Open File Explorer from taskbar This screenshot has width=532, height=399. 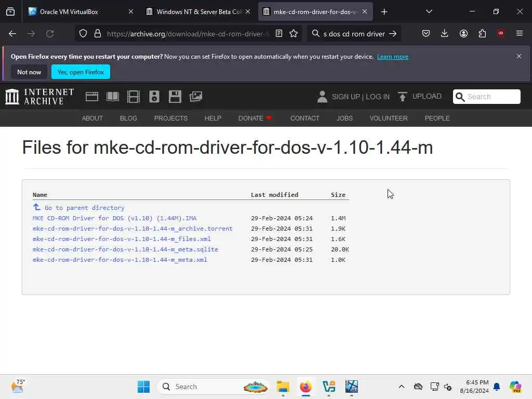(x=283, y=387)
